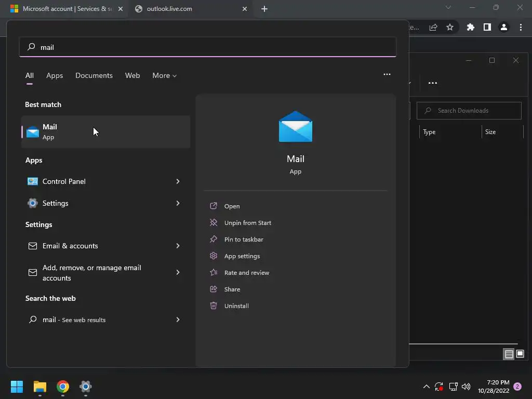Open Control Panel app result
The height and width of the screenshot is (399, 532).
(x=105, y=181)
